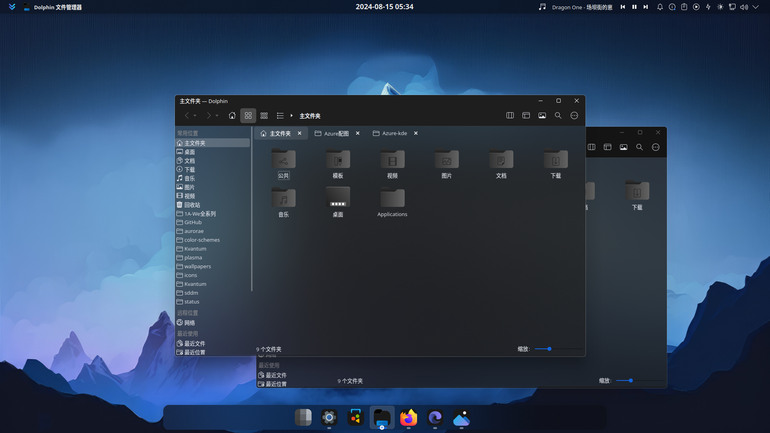The width and height of the screenshot is (770, 433).
Task: Close the Azure-kde tab
Action: pos(415,133)
